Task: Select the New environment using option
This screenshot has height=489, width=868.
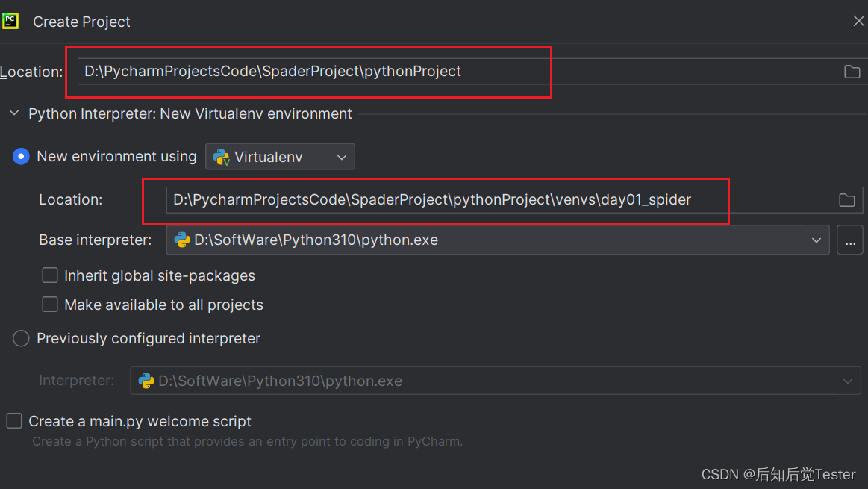Action: (21, 156)
